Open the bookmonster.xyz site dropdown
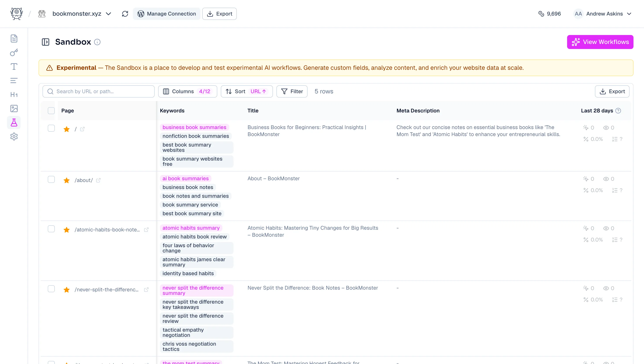 [x=81, y=14]
